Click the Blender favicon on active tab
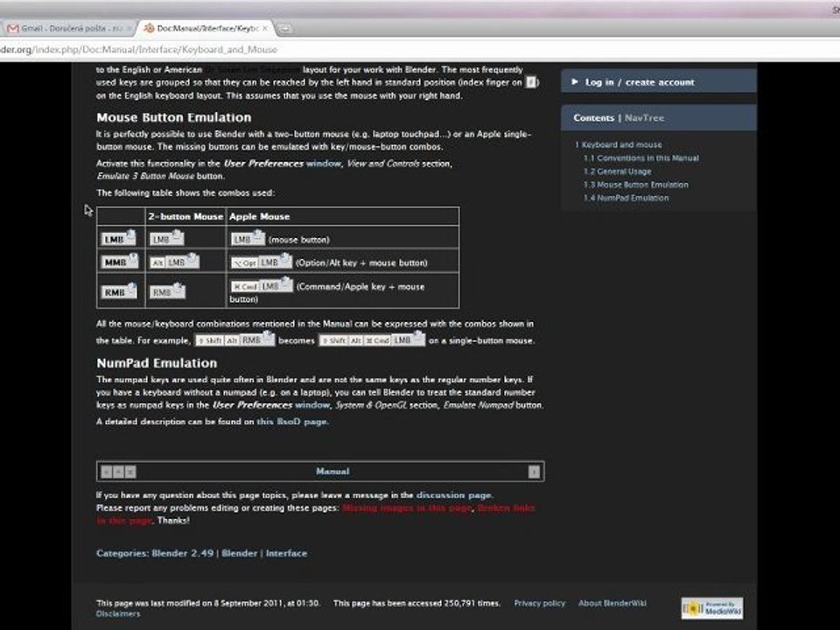Image resolution: width=840 pixels, height=630 pixels. click(x=149, y=28)
